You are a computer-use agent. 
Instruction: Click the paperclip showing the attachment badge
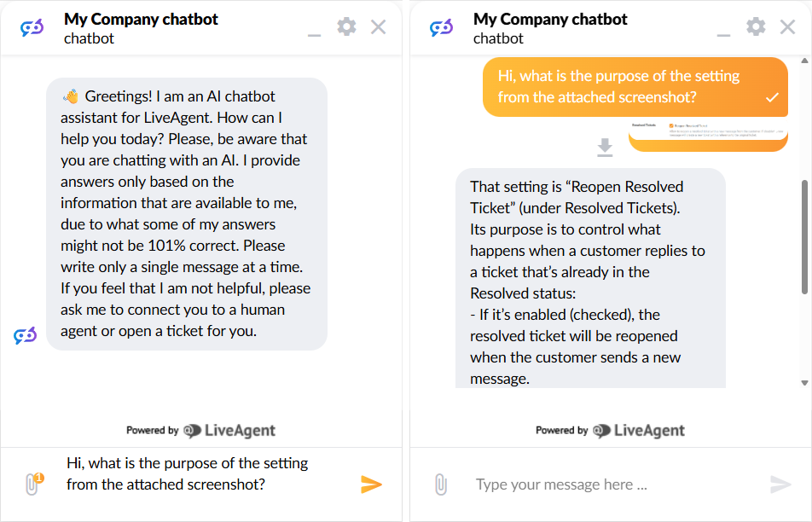33,484
